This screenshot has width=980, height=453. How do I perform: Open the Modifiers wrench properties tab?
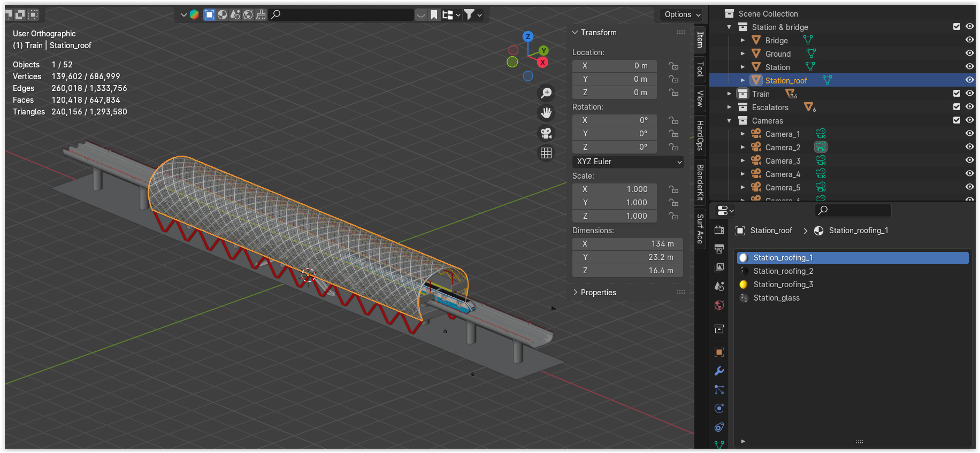719,371
